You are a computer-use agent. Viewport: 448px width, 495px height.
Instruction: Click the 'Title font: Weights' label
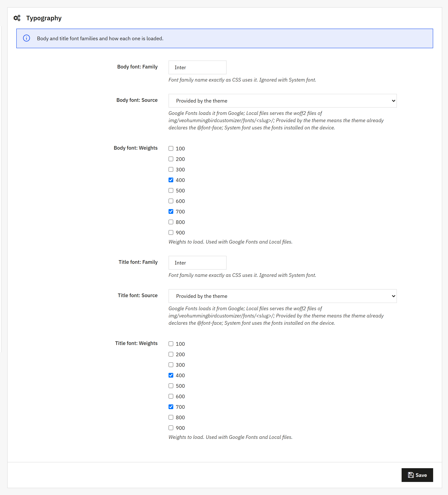coord(136,343)
